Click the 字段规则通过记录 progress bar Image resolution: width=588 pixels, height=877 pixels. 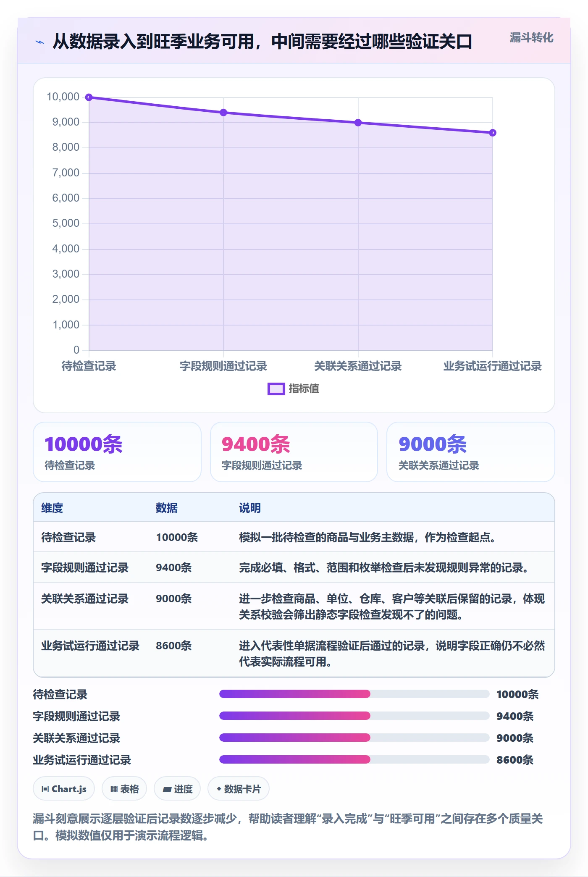click(x=354, y=716)
